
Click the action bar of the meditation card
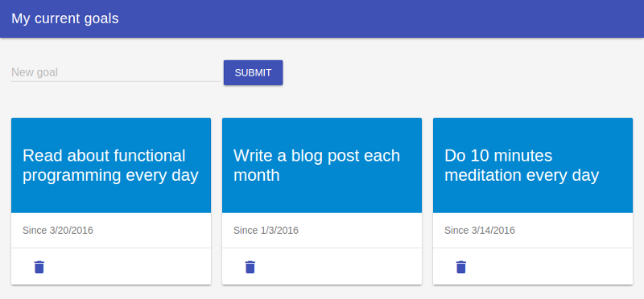pos(533,267)
